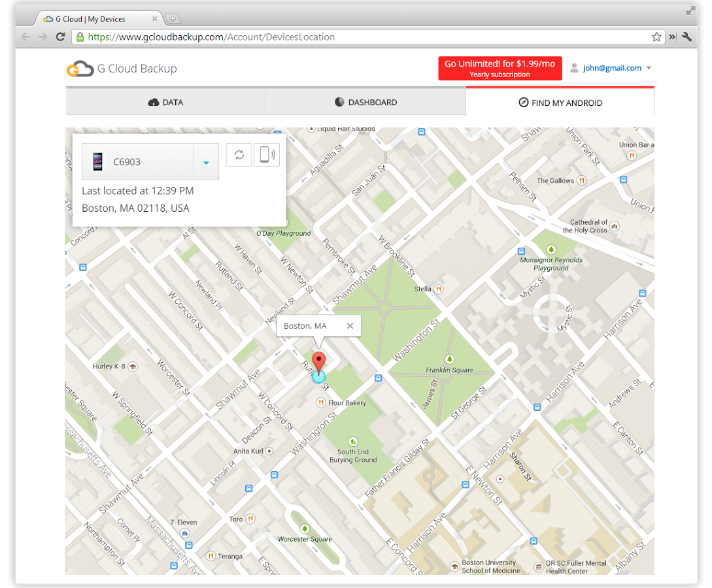
Task: Click the Hurley K-8 school icon
Action: [133, 366]
